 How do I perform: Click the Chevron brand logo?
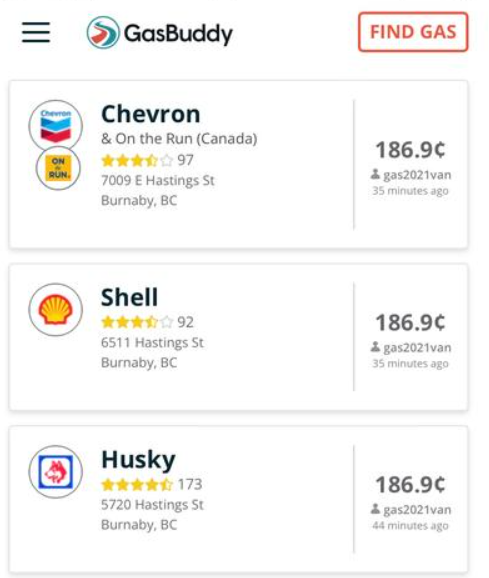click(x=56, y=125)
